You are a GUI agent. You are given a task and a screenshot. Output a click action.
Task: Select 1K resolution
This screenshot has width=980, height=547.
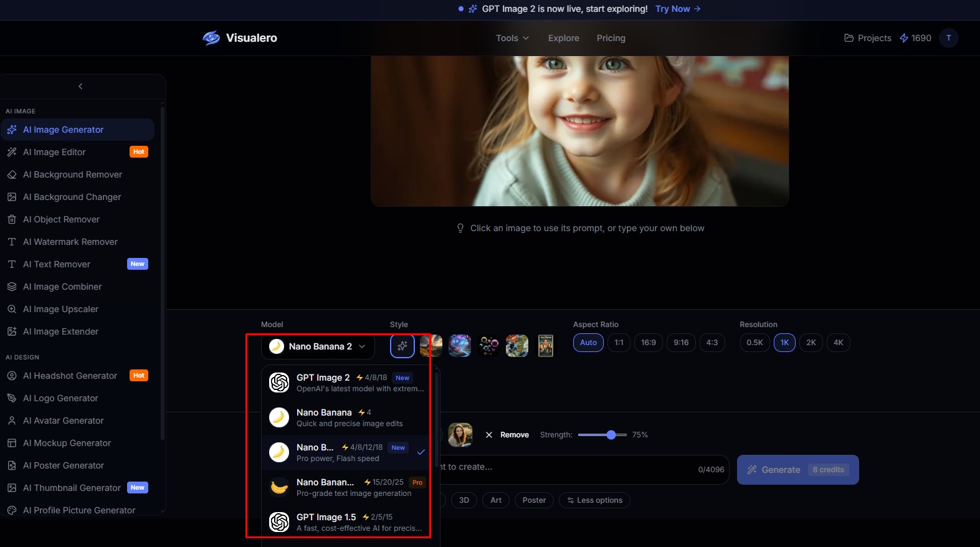(x=784, y=343)
